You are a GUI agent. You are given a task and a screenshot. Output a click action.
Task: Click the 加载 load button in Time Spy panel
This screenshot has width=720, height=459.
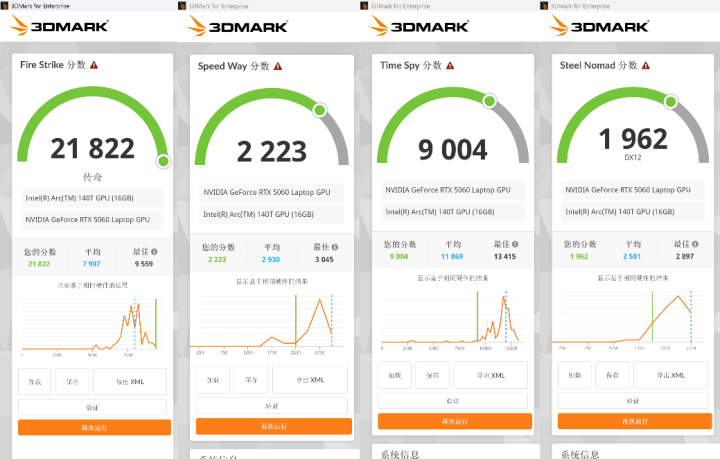tap(394, 375)
